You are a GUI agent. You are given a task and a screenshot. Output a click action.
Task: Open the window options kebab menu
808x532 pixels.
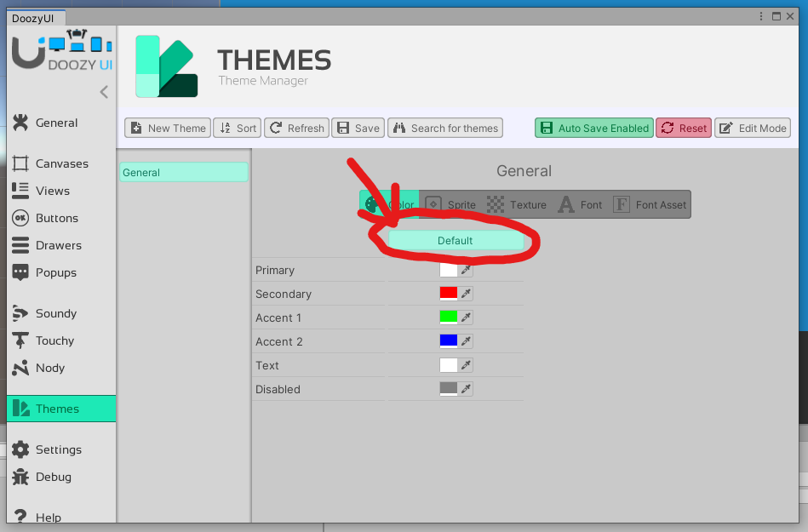(x=761, y=16)
